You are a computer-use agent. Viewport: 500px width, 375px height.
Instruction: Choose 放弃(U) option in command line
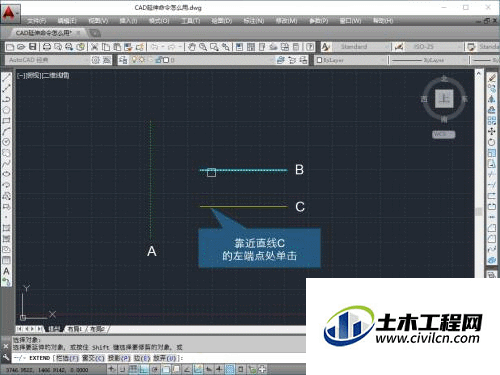[165, 358]
